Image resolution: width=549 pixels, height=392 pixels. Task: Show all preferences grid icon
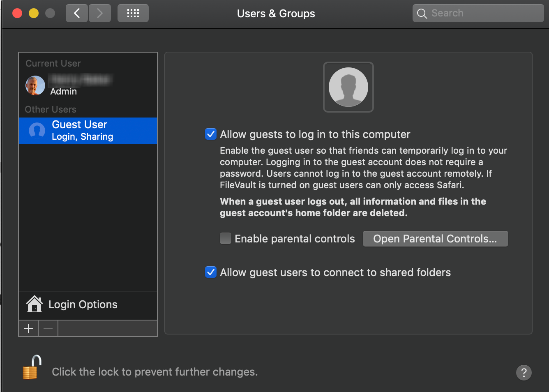pos(133,14)
